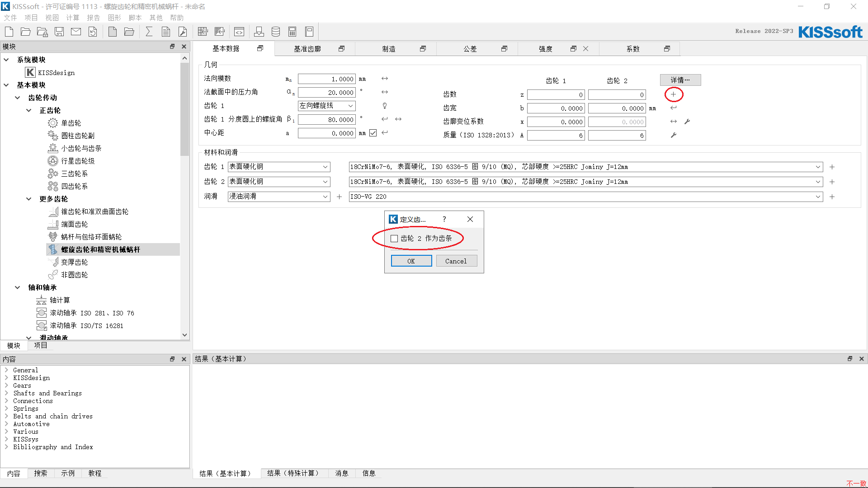
Task: Check the '齿轮 2 作为齿条' checkbox
Action: [x=394, y=239]
